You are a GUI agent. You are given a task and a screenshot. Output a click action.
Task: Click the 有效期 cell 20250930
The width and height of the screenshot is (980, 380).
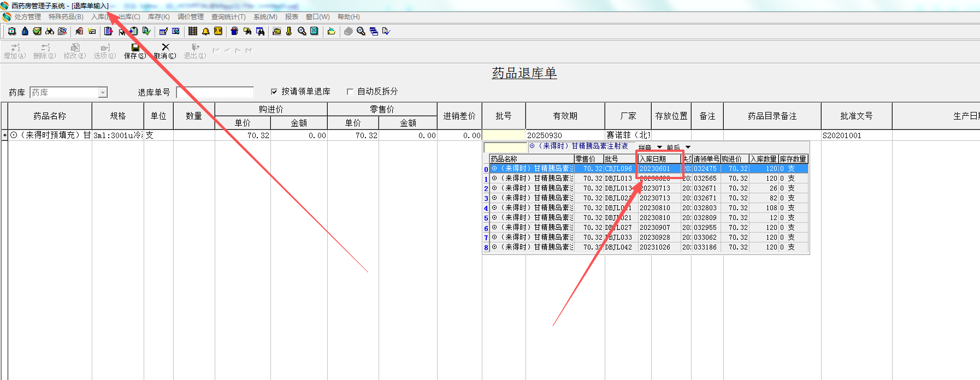point(565,135)
